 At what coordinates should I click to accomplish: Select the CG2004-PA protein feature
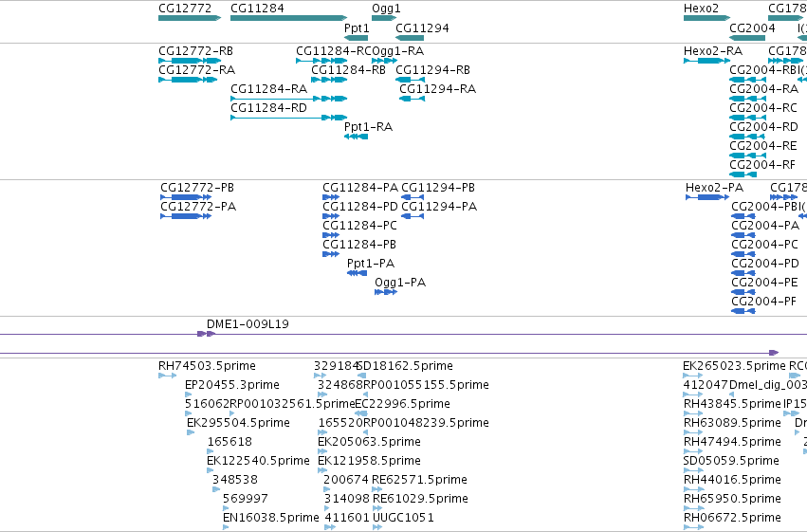(743, 235)
